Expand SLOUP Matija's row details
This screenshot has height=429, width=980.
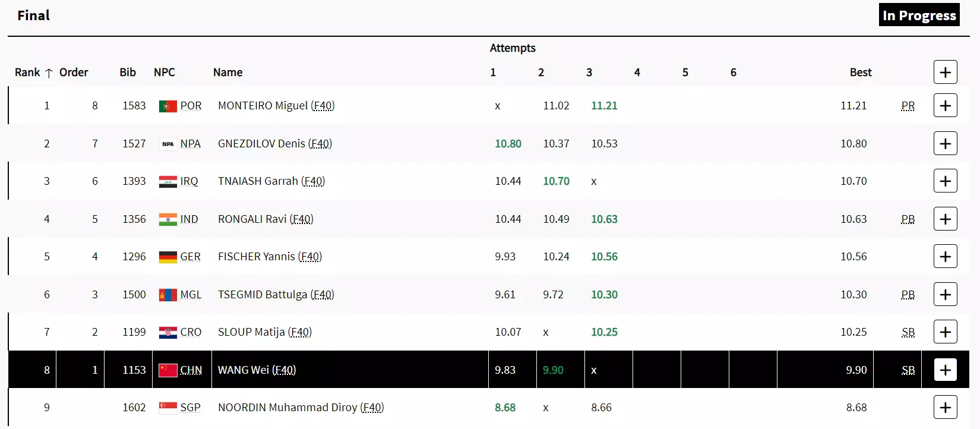pos(945,332)
